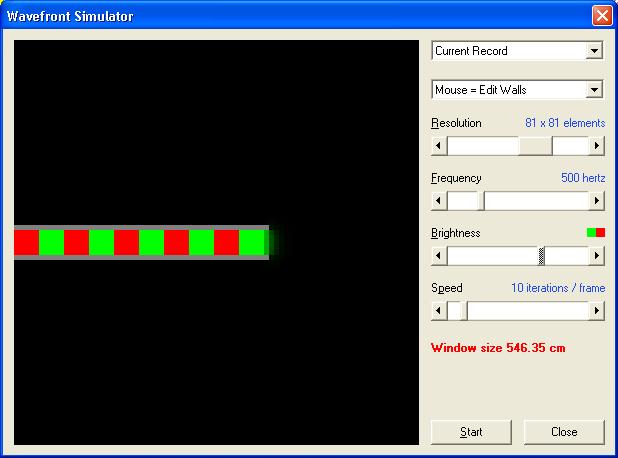
Task: Click the green-red Brightness color indicator
Action: tap(596, 233)
